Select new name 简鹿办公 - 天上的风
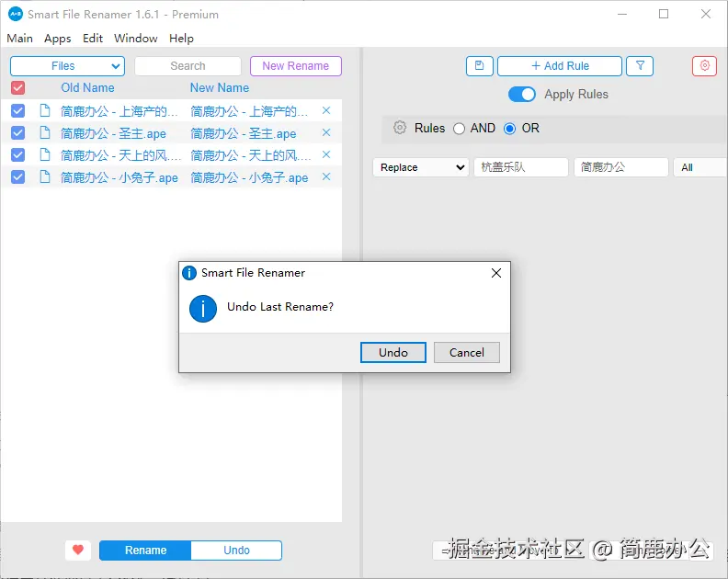Screen dimensions: 728x579 tap(251, 155)
